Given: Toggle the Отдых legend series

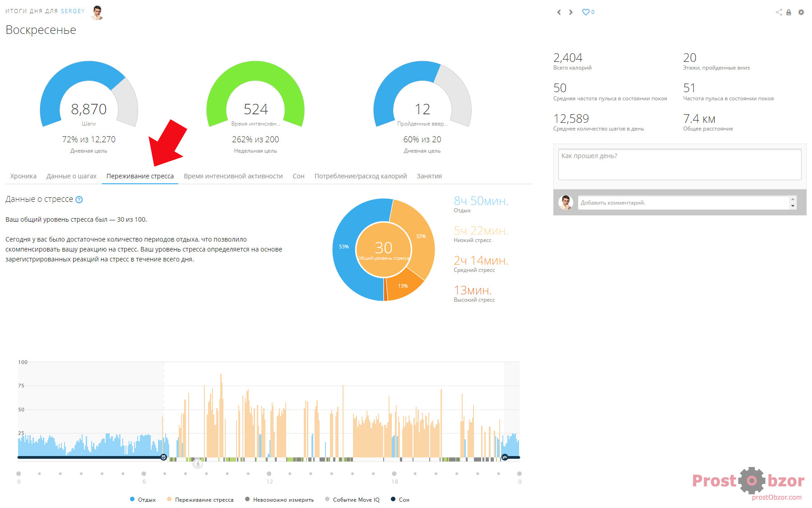Looking at the screenshot, I should pos(143,499).
